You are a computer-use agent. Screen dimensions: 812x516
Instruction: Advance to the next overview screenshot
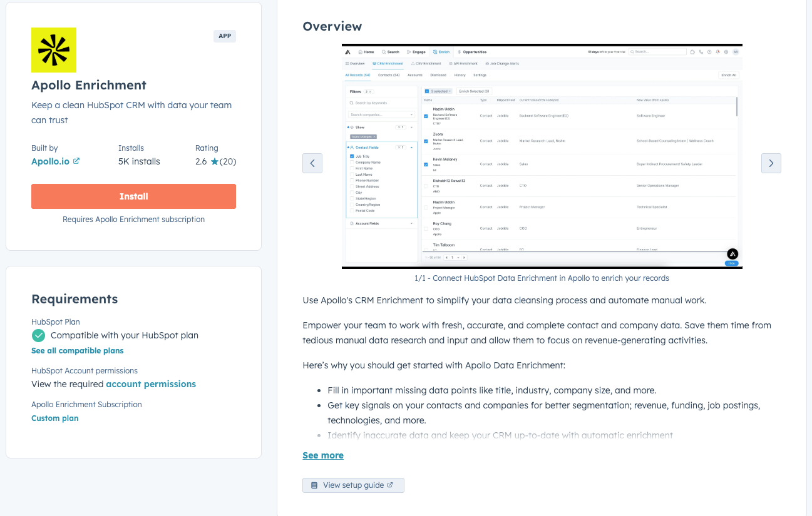coord(771,163)
